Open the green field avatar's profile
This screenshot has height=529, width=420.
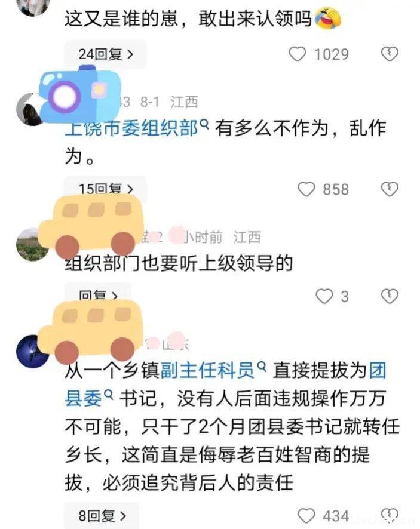pyautogui.click(x=33, y=244)
